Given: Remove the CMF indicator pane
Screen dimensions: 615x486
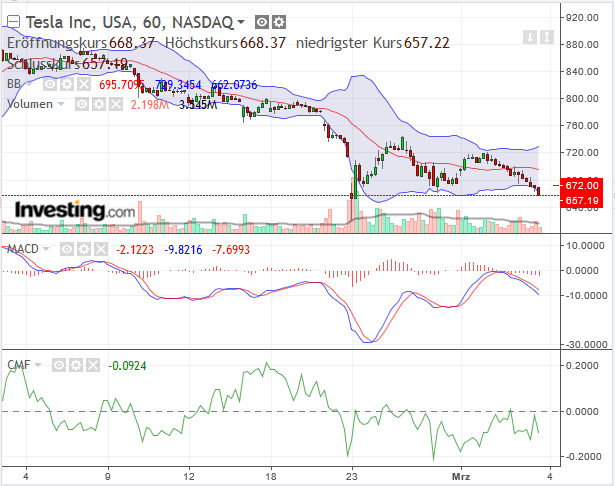Looking at the screenshot, I should point(93,365).
